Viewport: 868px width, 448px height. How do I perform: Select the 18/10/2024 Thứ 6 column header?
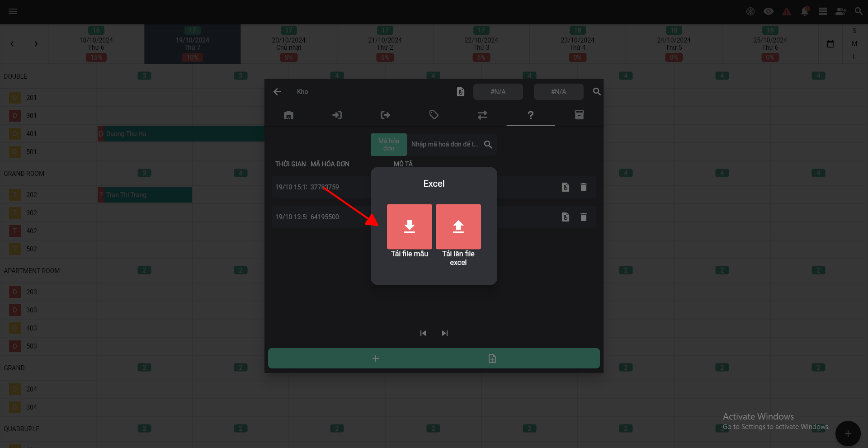(96, 44)
